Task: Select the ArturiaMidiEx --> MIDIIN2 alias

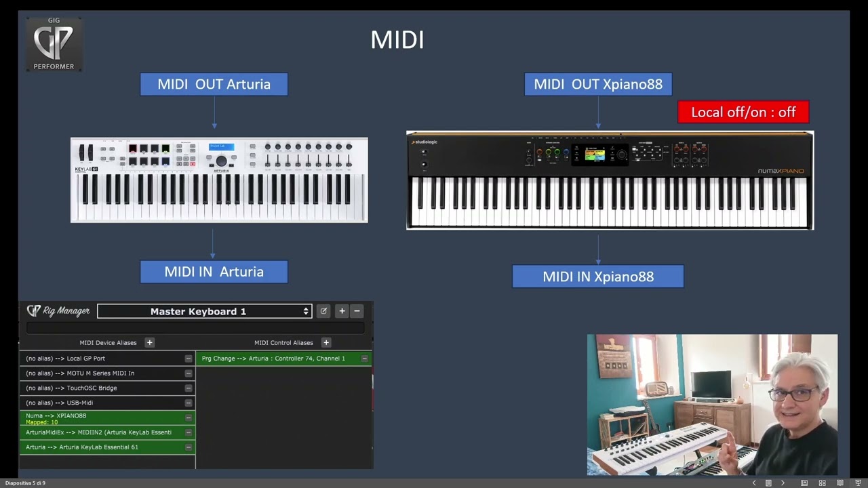Action: [x=108, y=432]
